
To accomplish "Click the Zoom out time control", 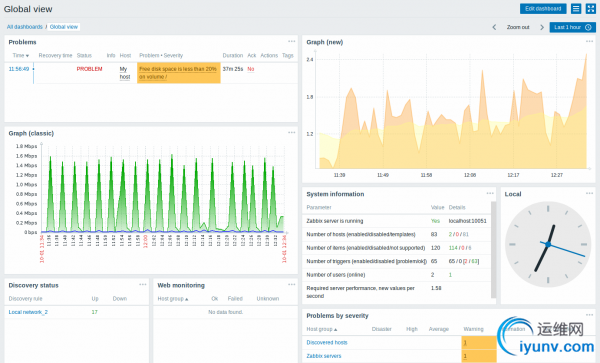I will click(x=518, y=27).
